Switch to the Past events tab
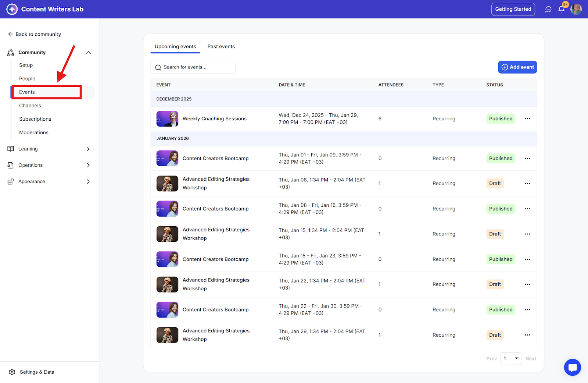The width and height of the screenshot is (588, 383). point(221,47)
